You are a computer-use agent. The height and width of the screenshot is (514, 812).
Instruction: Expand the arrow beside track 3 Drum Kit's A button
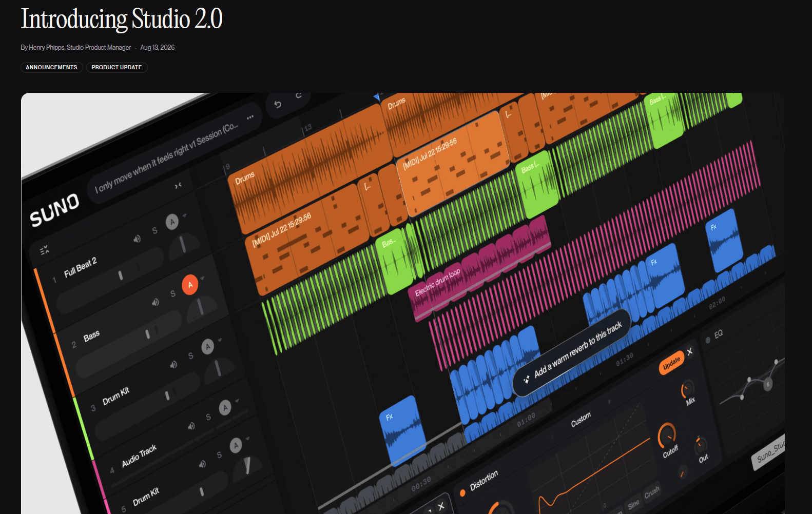pos(220,340)
